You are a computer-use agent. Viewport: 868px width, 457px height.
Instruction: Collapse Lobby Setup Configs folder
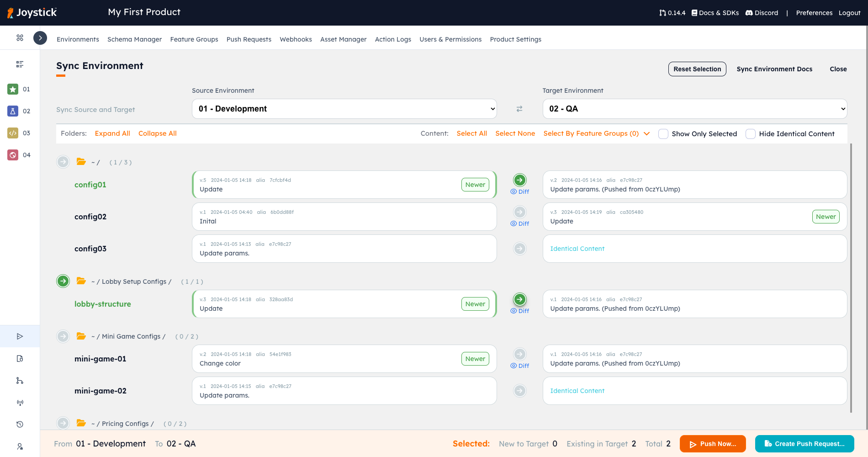coord(81,281)
